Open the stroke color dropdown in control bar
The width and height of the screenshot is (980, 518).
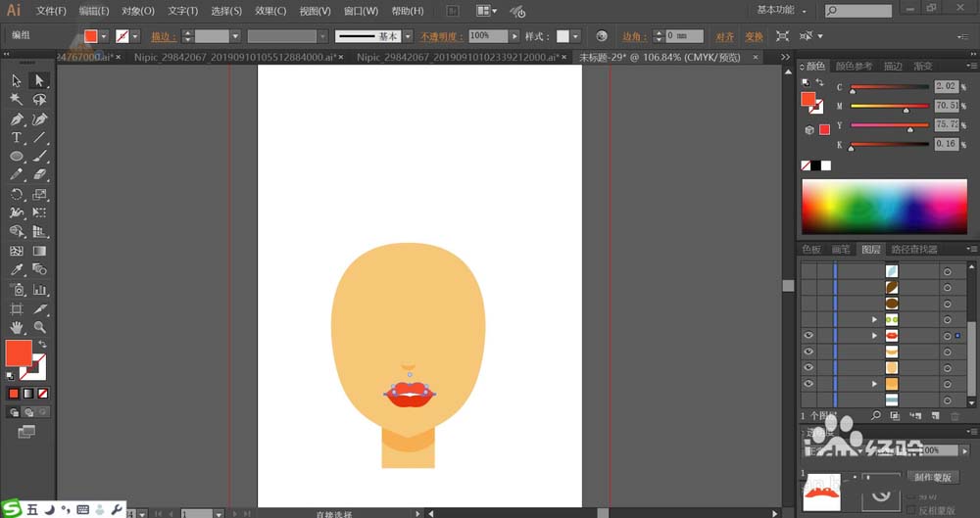[x=135, y=36]
